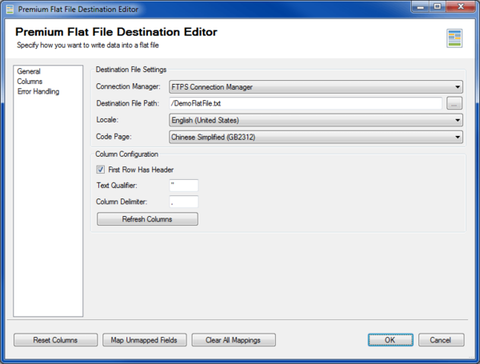The height and width of the screenshot is (364, 480).
Task: Switch to the Columns page
Action: tap(30, 81)
